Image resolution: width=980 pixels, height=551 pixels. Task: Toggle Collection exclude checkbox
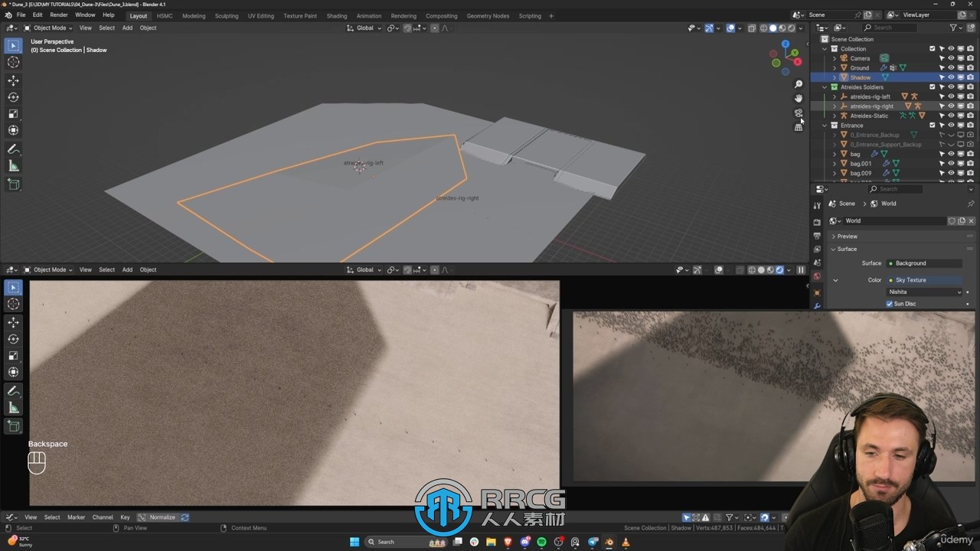[933, 48]
